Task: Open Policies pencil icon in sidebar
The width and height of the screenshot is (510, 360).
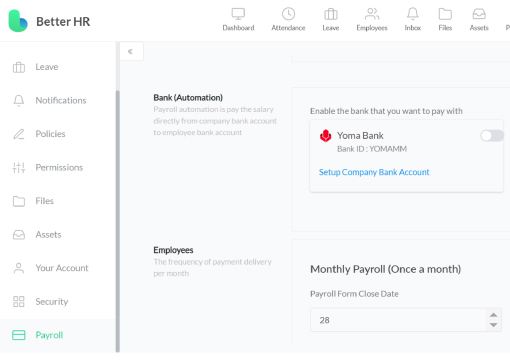Action: [19, 134]
